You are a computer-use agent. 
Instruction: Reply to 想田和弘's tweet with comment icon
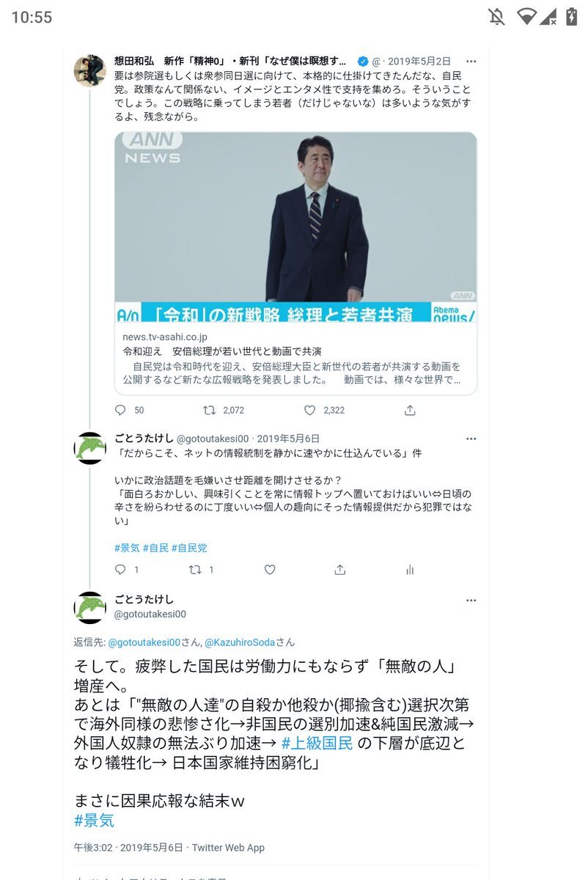121,410
